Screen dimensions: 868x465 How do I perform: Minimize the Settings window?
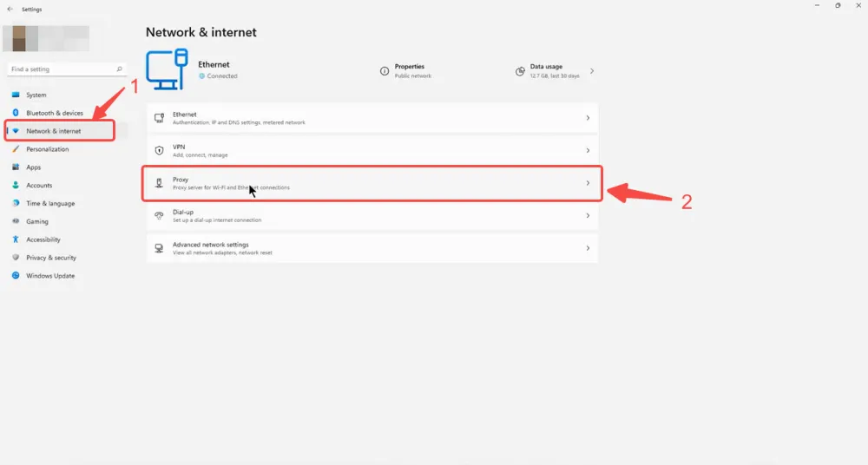pos(817,5)
